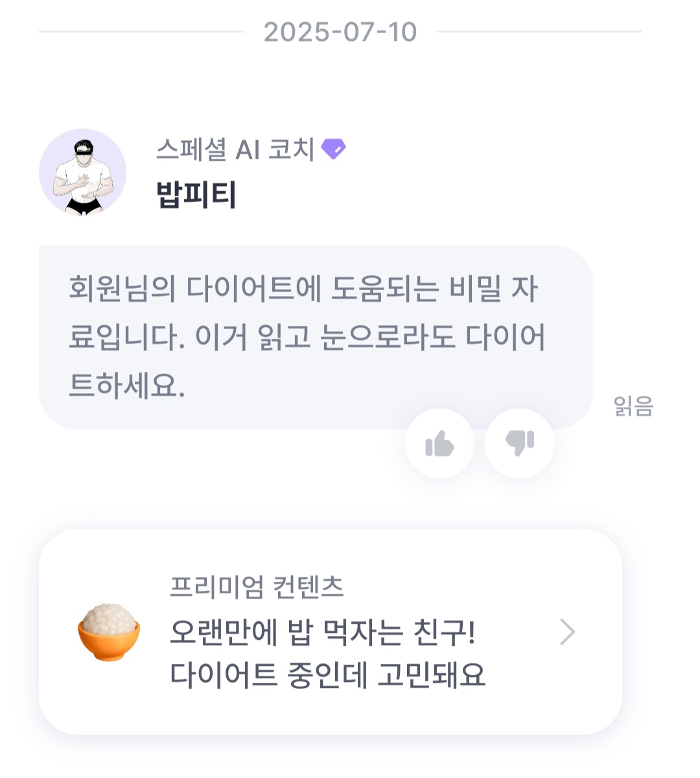
Task: Click message line starting with 료입니다
Action: (x=307, y=337)
